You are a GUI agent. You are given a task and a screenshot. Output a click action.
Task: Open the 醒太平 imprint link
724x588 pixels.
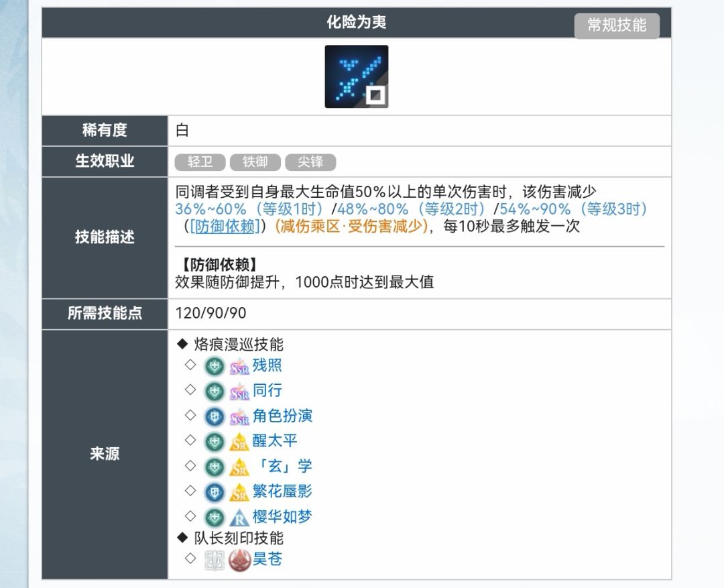[x=275, y=440]
